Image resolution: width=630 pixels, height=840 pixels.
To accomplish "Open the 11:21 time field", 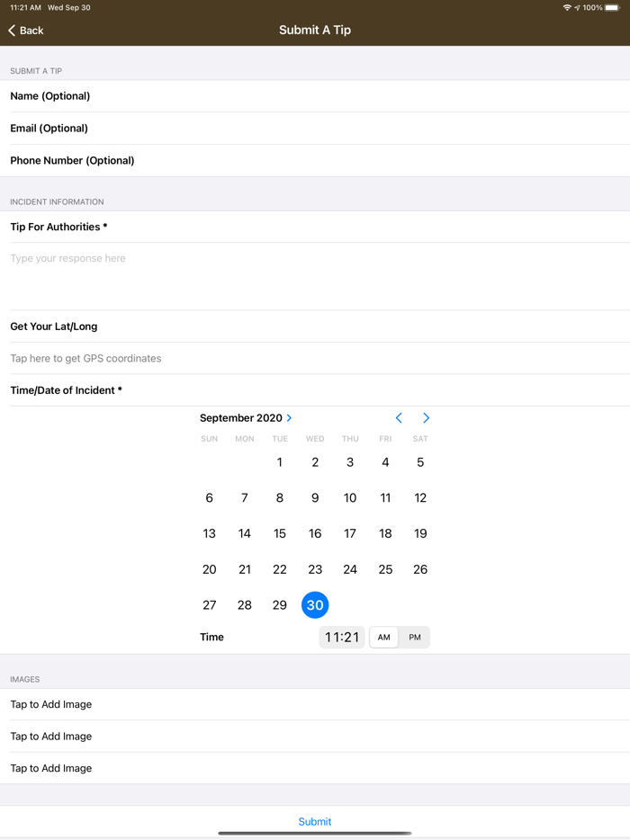I will pos(342,637).
